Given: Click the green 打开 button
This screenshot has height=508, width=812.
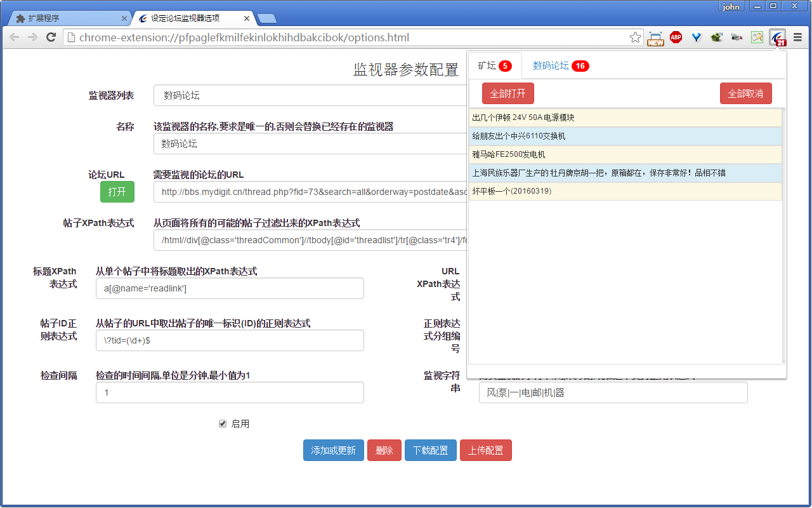Looking at the screenshot, I should [x=117, y=192].
